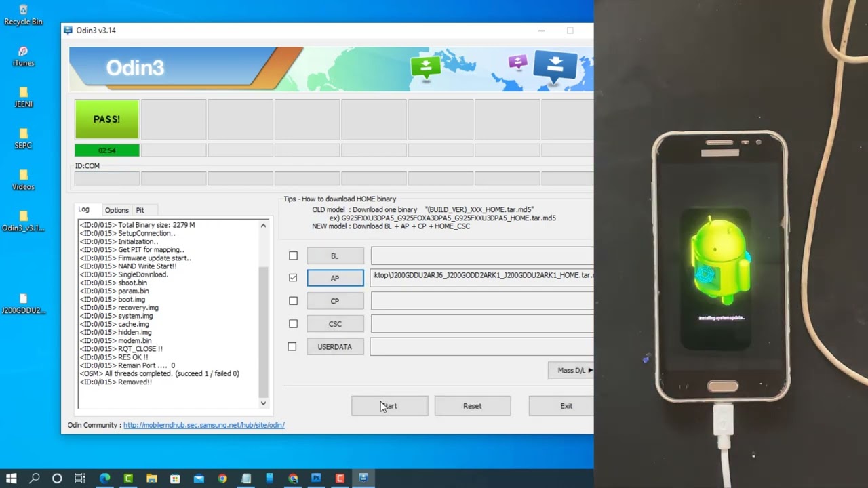Open the red Camtasia recorder taskbar icon
This screenshot has height=488, width=868.
[340, 479]
